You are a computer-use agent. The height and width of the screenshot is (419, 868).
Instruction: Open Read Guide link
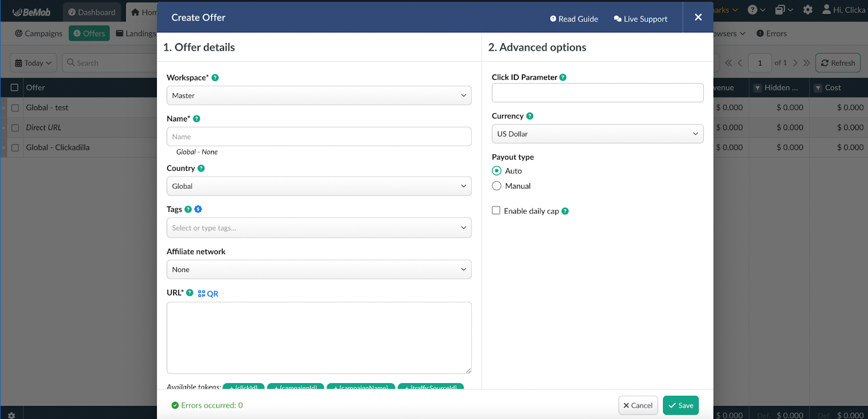click(x=573, y=19)
